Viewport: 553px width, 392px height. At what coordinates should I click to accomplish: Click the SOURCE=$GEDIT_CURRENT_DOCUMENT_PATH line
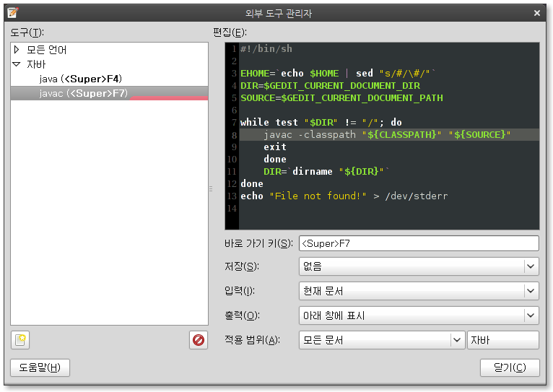341,98
